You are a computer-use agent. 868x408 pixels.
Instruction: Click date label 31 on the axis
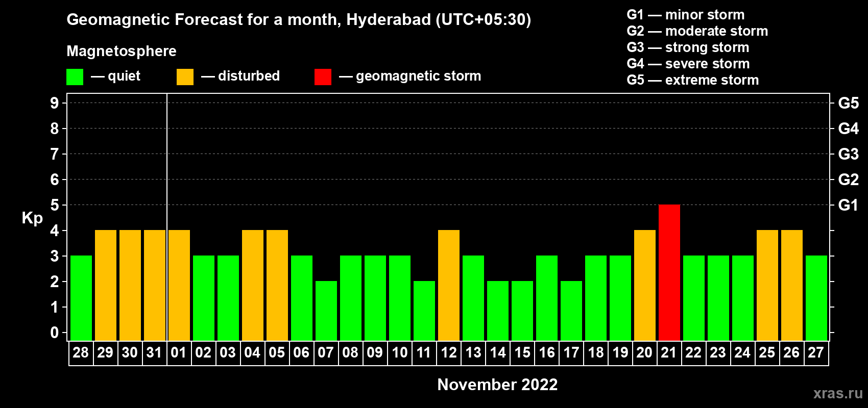[154, 353]
